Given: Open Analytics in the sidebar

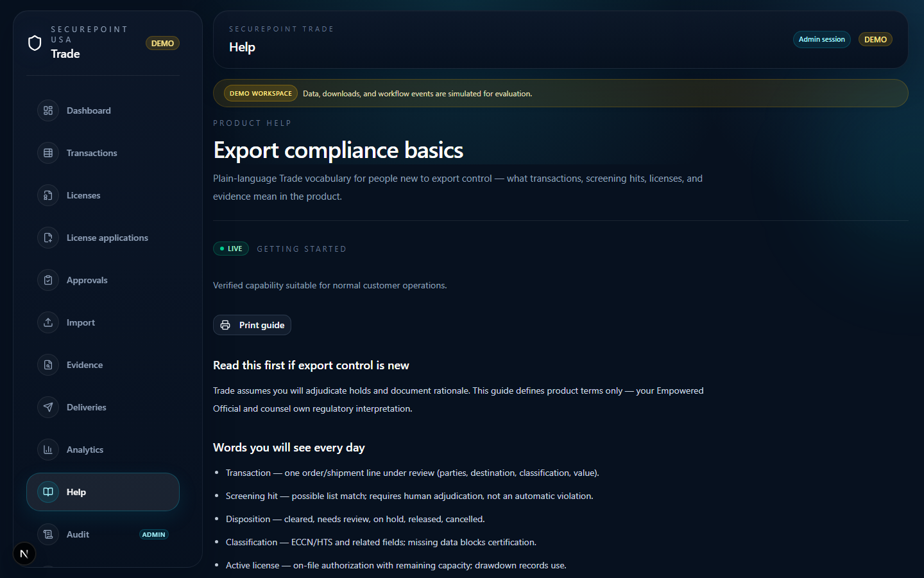Looking at the screenshot, I should [103, 450].
